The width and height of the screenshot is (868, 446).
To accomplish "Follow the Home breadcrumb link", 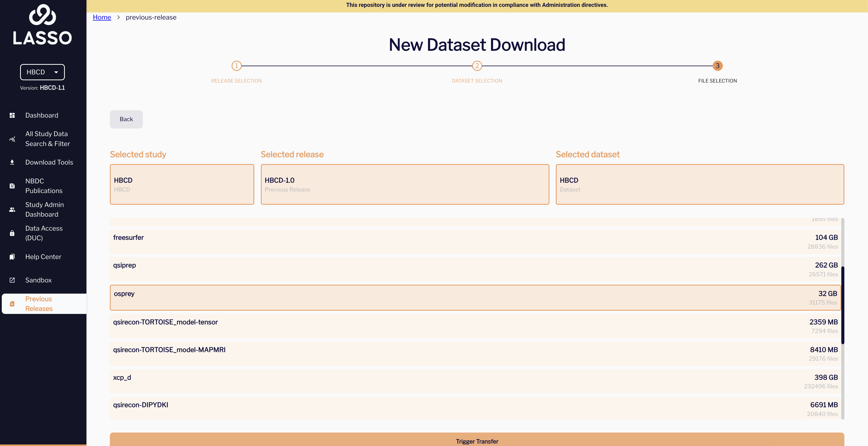I will (x=102, y=18).
